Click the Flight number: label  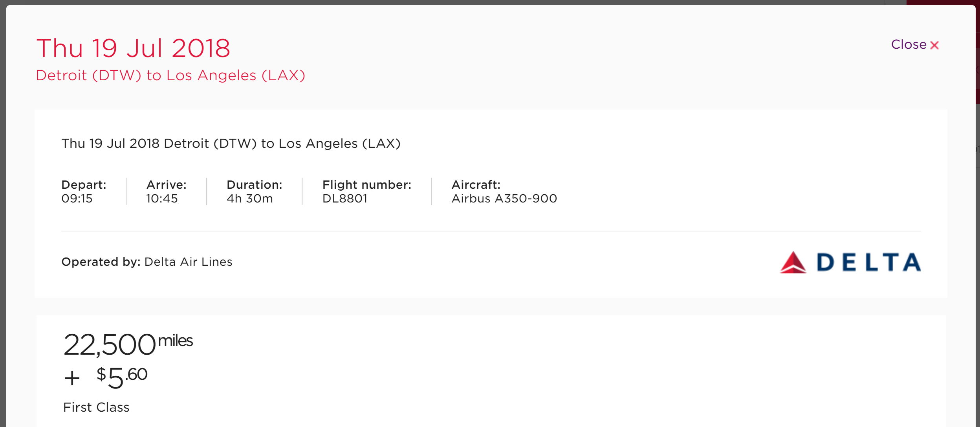[367, 185]
